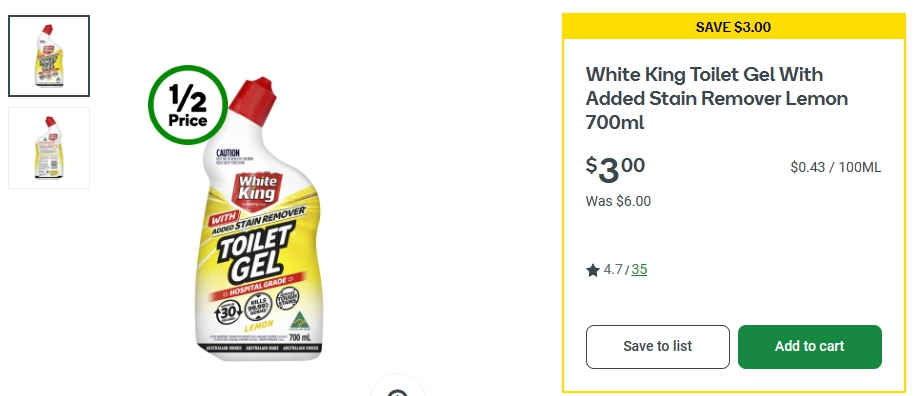Image resolution: width=923 pixels, height=396 pixels.
Task: Click the SAVE $3.00 yellow banner
Action: [733, 27]
